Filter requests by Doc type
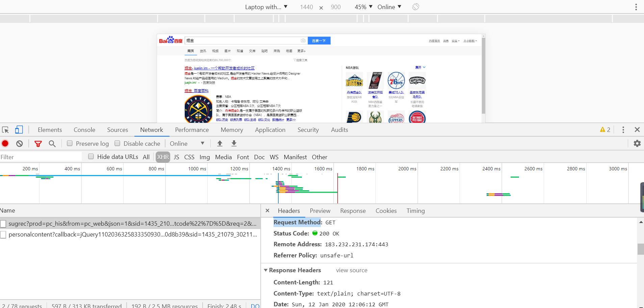This screenshot has width=644, height=308. pos(259,157)
